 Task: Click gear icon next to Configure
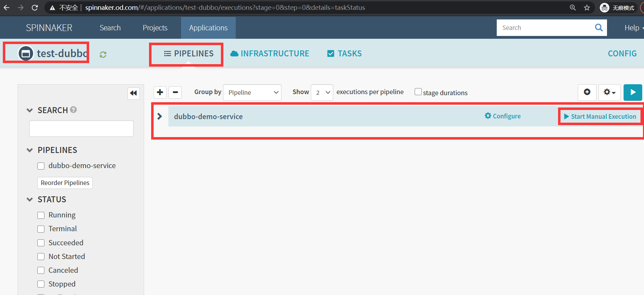pyautogui.click(x=488, y=116)
